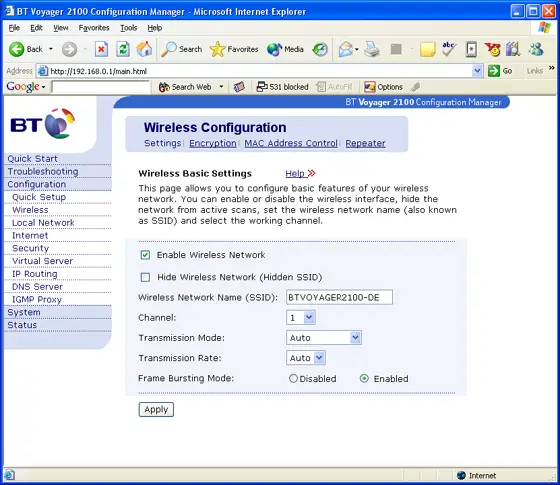This screenshot has width=560, height=485.
Task: Open the Transmission Rate dropdown
Action: (x=305, y=358)
